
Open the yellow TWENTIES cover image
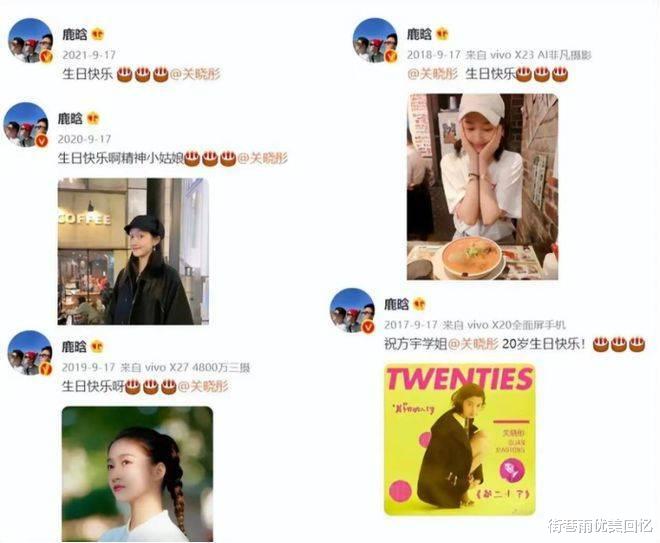[x=460, y=439]
